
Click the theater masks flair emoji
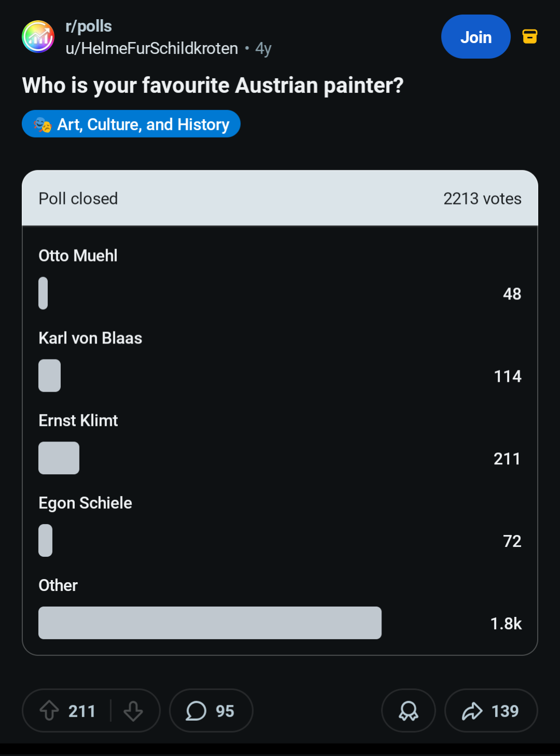[43, 125]
